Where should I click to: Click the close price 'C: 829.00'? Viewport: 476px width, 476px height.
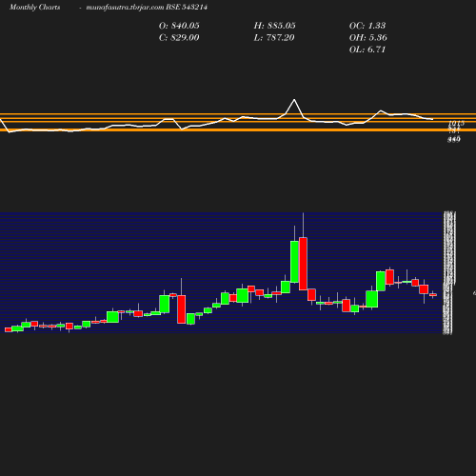click(x=179, y=38)
